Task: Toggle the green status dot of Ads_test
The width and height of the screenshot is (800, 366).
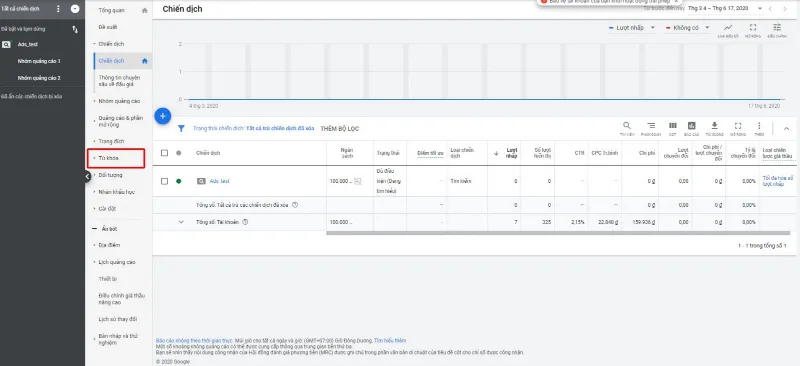Action: click(x=179, y=181)
